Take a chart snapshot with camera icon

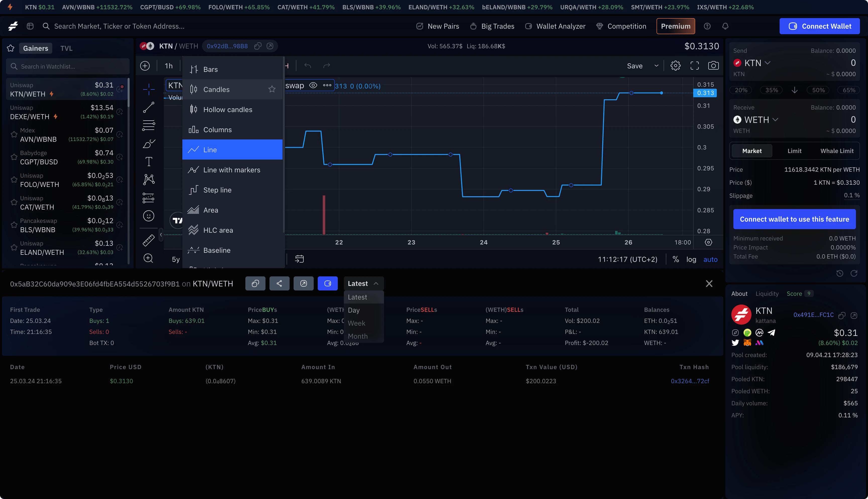point(714,66)
